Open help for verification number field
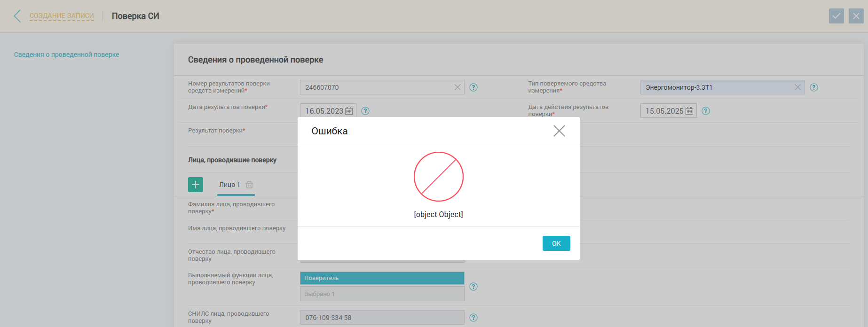The width and height of the screenshot is (868, 327). 473,87
